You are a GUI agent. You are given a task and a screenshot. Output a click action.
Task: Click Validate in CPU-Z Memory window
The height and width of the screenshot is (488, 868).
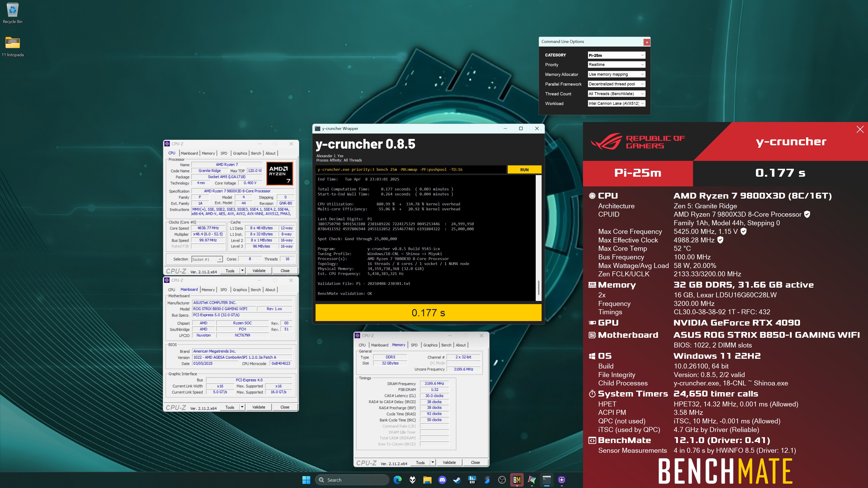pyautogui.click(x=449, y=462)
